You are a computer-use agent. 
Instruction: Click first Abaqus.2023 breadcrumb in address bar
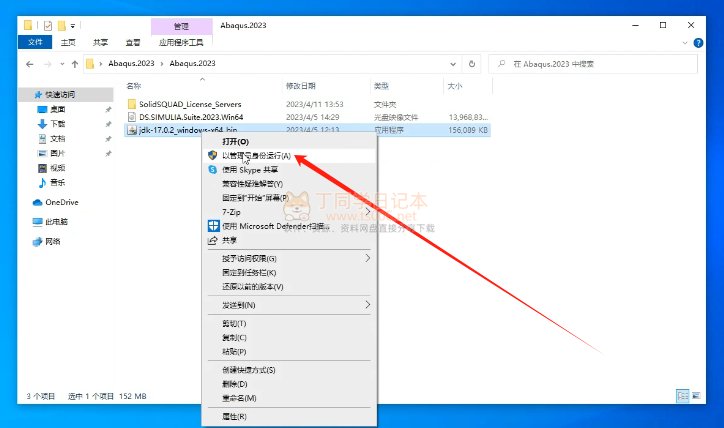(x=131, y=64)
